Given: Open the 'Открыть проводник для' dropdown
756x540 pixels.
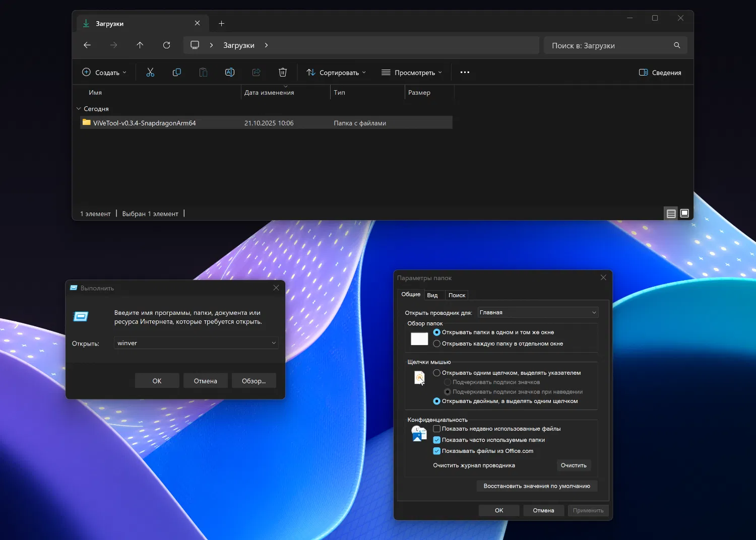Looking at the screenshot, I should (x=538, y=312).
